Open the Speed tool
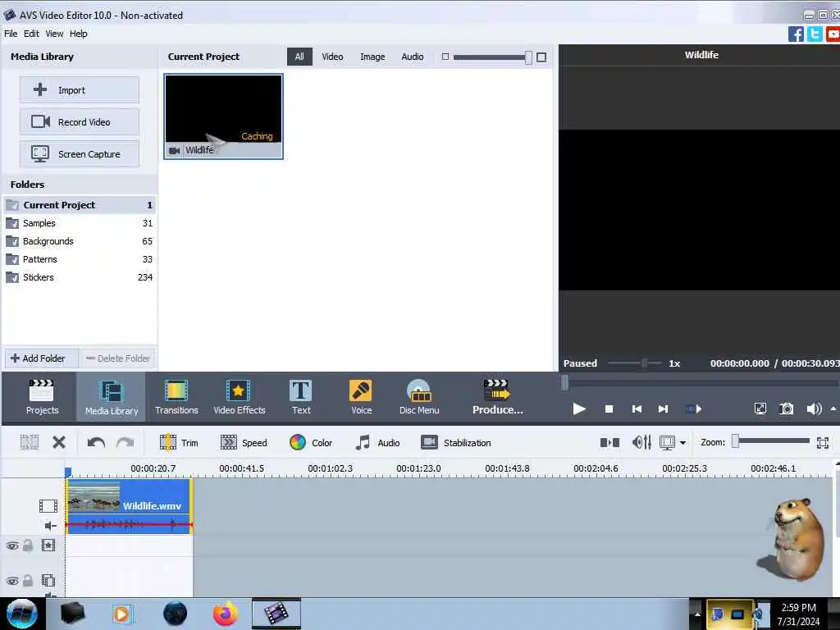The image size is (840, 630). [x=244, y=442]
